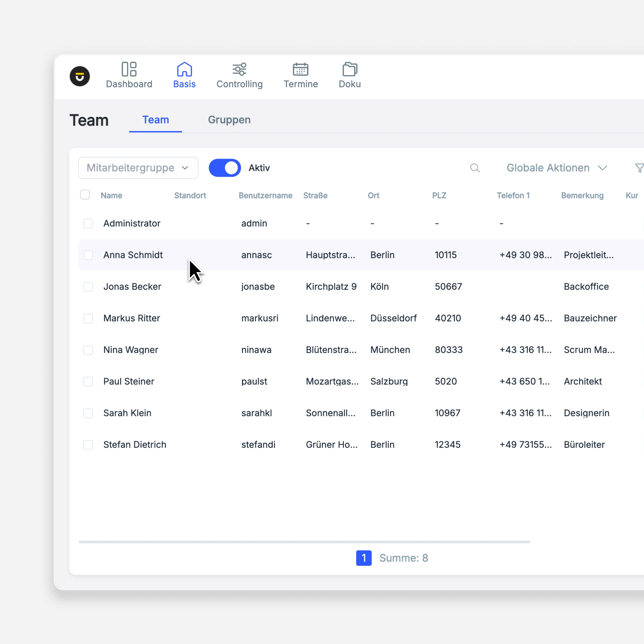Open the Mitarbeitergruppe dropdown
This screenshot has height=644, width=644.
tap(138, 168)
